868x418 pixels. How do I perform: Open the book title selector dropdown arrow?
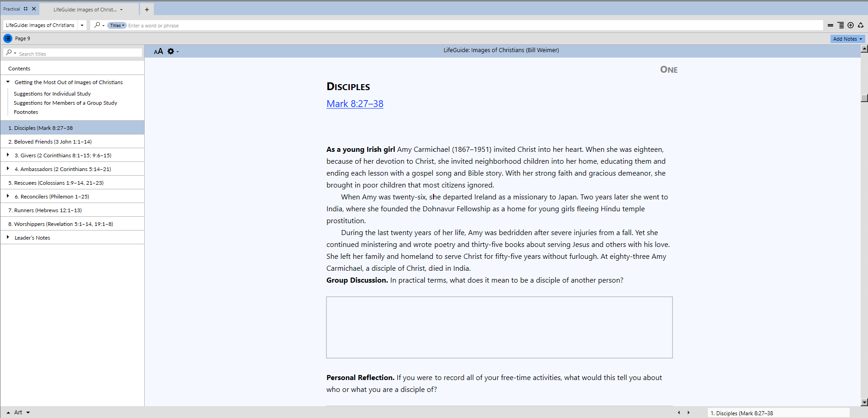[82, 26]
